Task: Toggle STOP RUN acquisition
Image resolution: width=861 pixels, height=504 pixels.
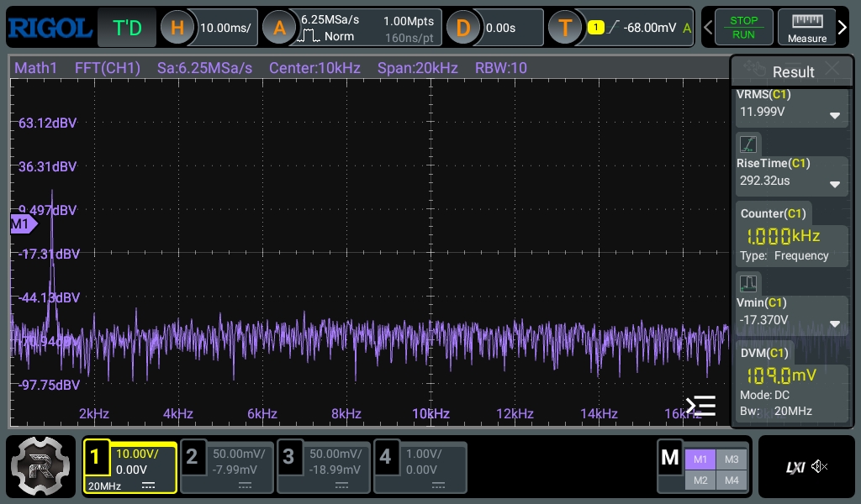Action: 743,28
